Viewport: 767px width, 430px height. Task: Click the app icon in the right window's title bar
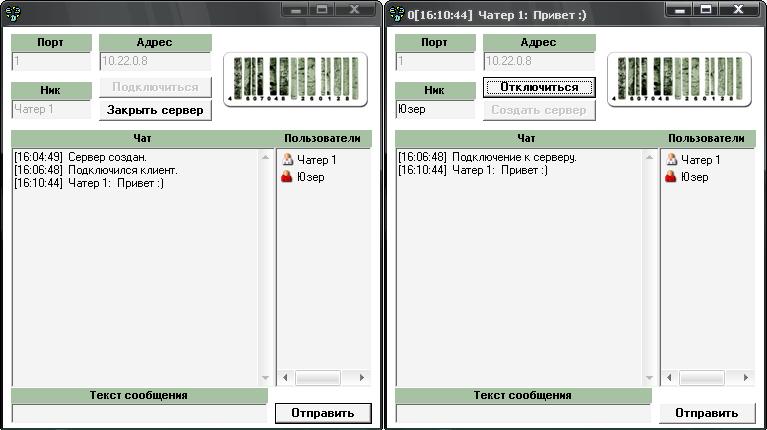click(397, 14)
